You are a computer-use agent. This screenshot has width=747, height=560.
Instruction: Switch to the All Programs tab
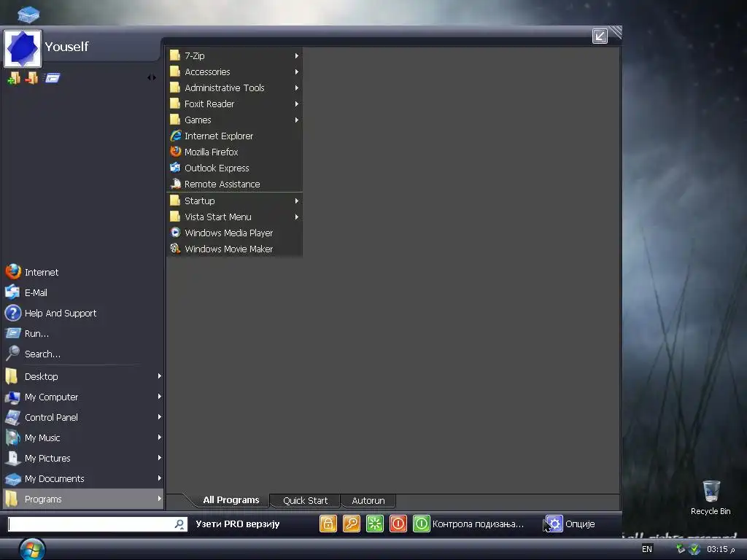pyautogui.click(x=231, y=500)
